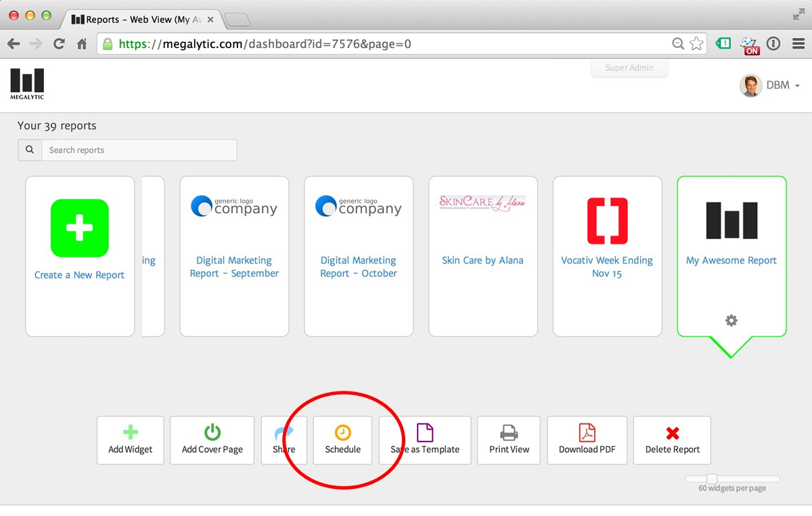Adjust the widgets per page slider
This screenshot has height=516, width=812.
coord(712,479)
